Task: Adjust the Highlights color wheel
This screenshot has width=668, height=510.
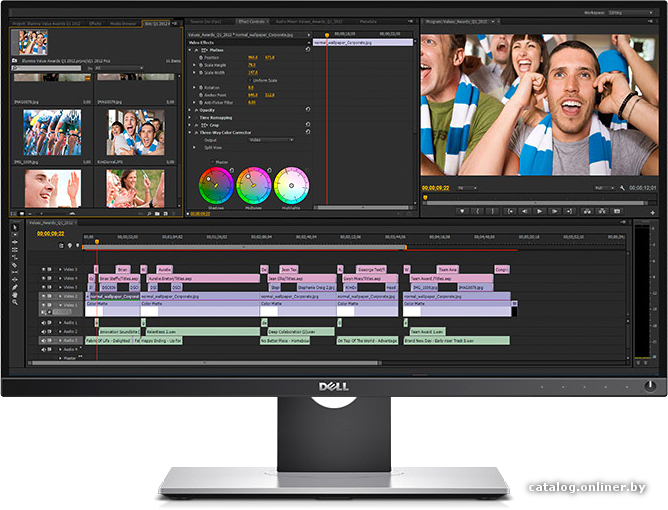Action: [291, 185]
